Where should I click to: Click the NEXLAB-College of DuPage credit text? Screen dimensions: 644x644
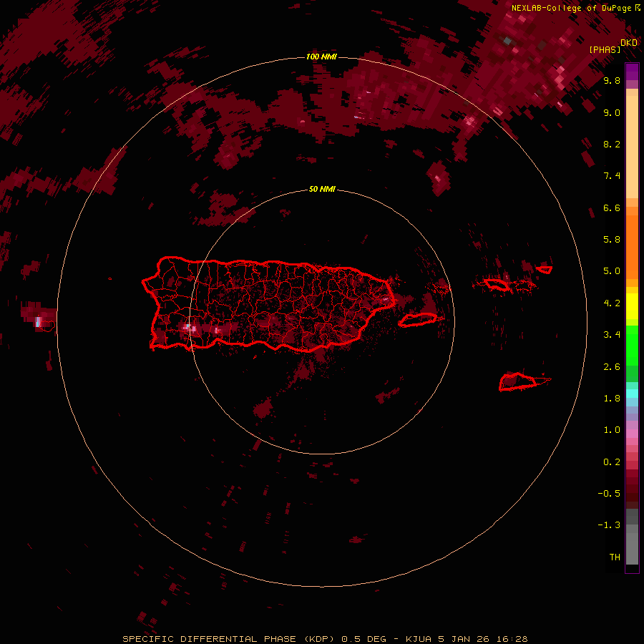[572, 8]
